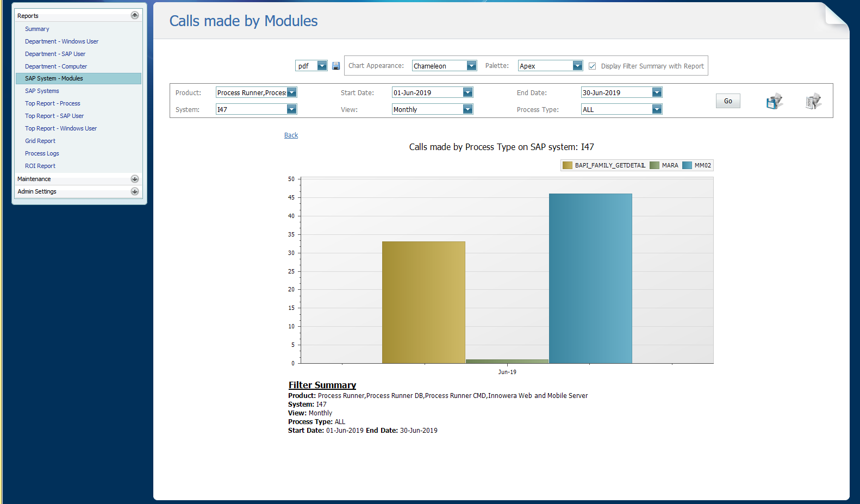The image size is (860, 504).
Task: Toggle Display Filter Summary with Report checkbox
Action: 593,66
